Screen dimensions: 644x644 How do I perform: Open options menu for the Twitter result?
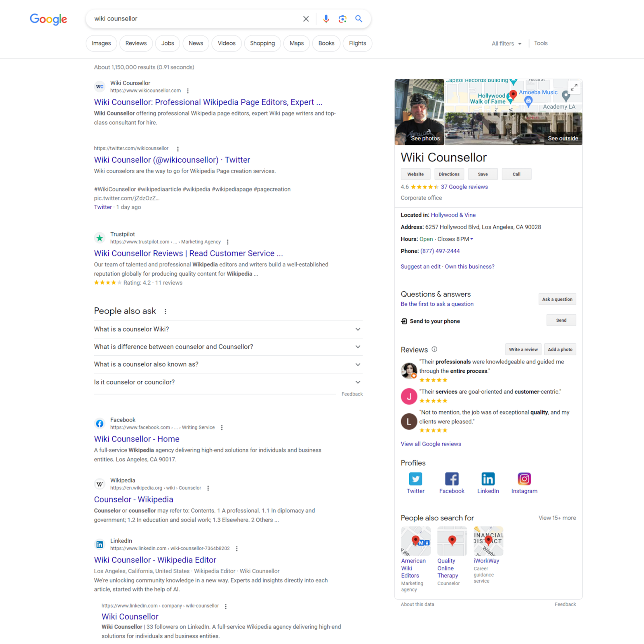178,149
